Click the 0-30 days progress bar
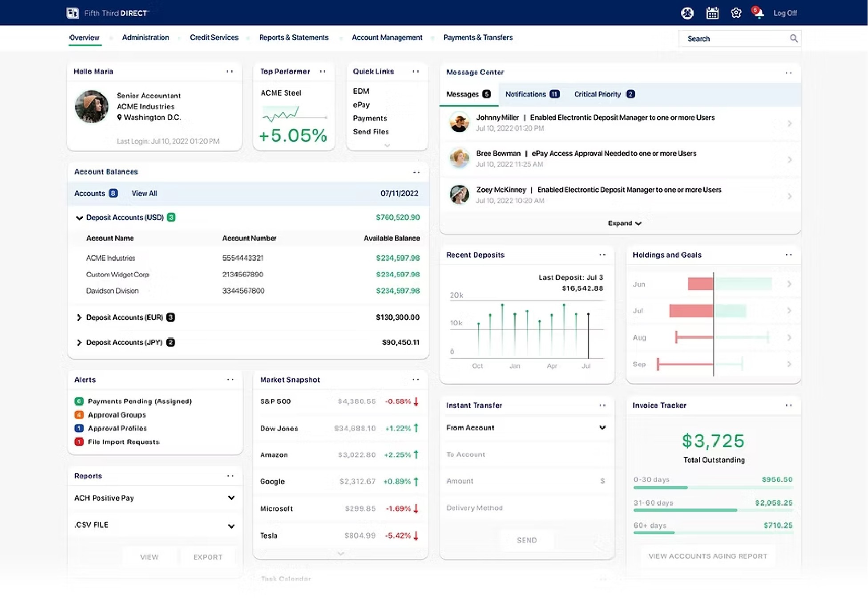 pos(713,488)
